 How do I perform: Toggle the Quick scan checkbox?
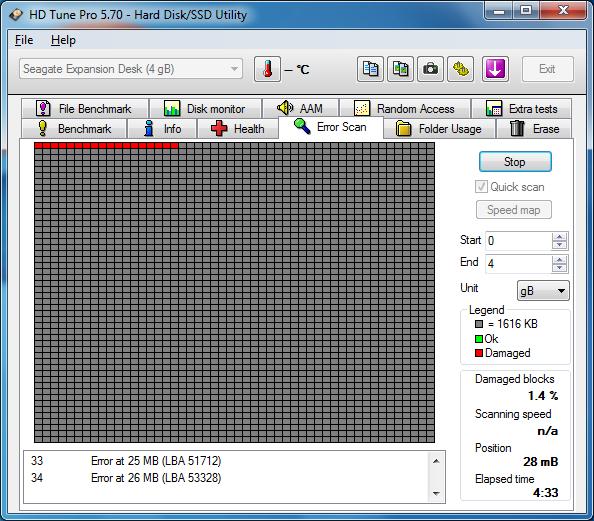coord(481,187)
